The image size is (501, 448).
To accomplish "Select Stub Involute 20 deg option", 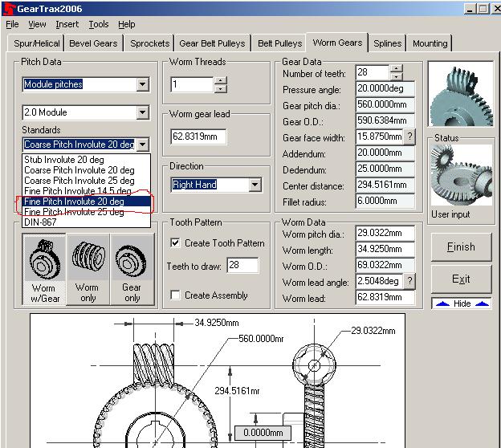I will pos(86,160).
